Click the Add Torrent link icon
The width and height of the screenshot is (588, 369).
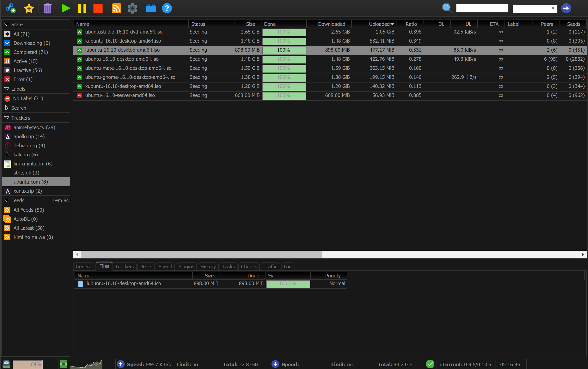pyautogui.click(x=10, y=8)
